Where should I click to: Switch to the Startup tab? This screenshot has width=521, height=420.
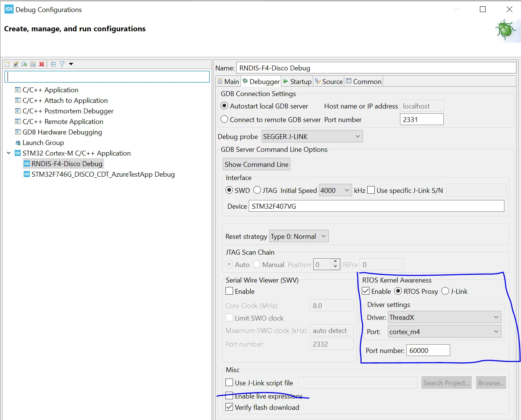coord(297,81)
